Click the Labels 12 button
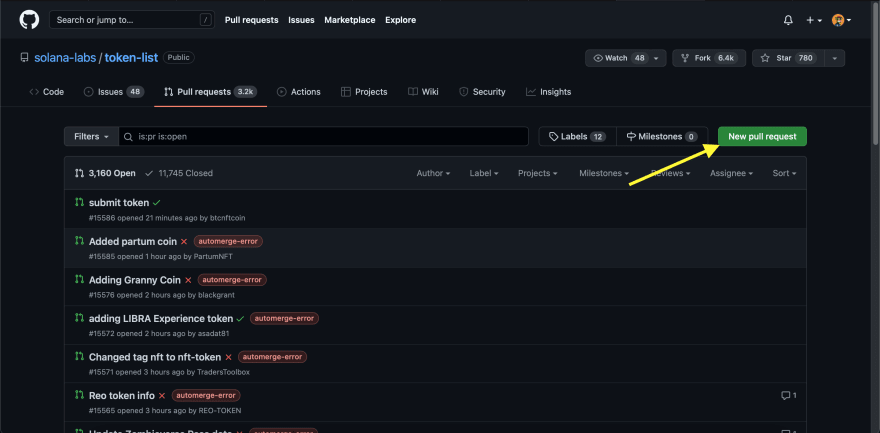Viewport: 880px width, 433px height. (x=578, y=136)
